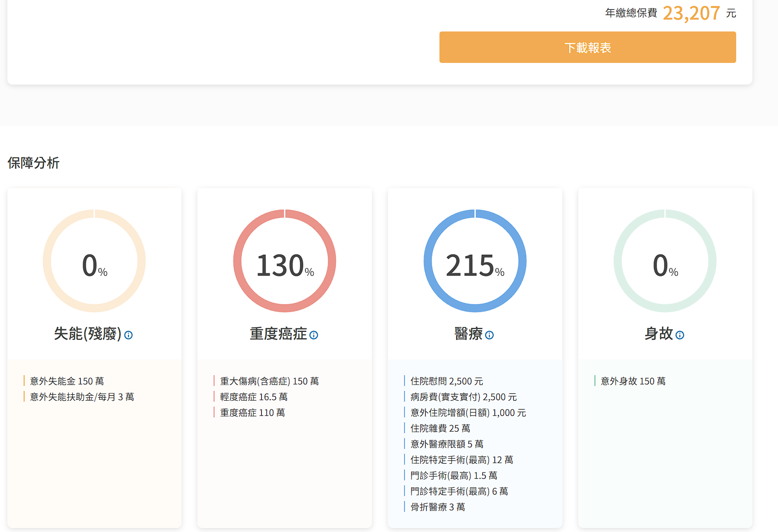778x532 pixels.
Task: Select 輕度癌症 16.5 萬 item
Action: 253,397
